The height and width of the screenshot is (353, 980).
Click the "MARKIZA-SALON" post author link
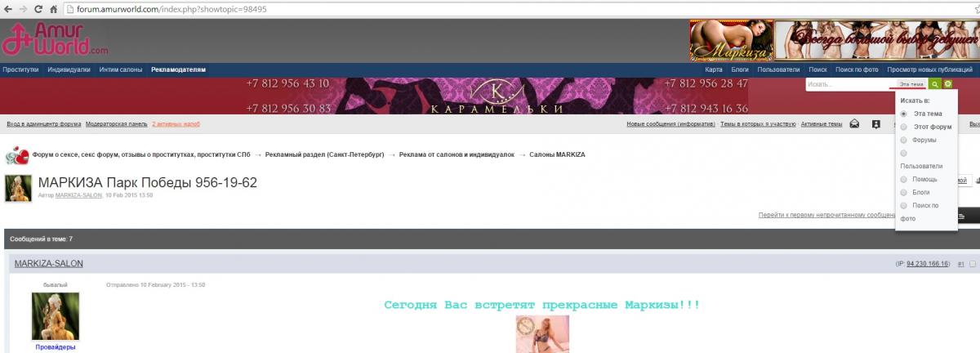[48, 264]
